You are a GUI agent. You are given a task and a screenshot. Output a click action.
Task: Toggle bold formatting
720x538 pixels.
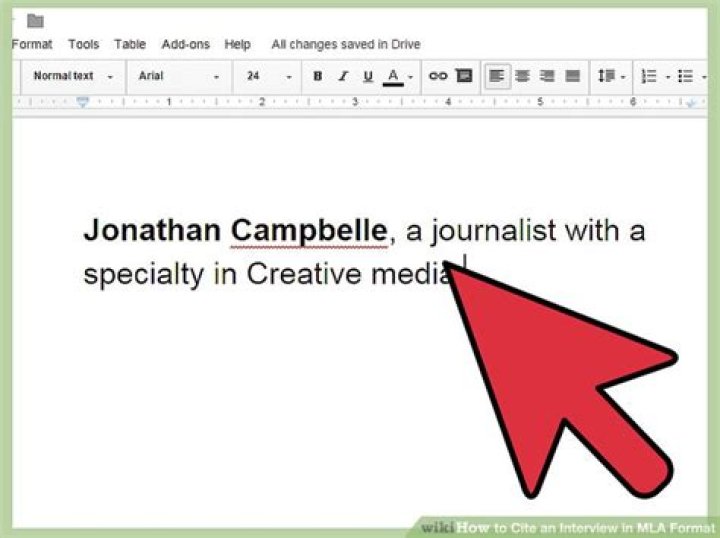[x=318, y=76]
